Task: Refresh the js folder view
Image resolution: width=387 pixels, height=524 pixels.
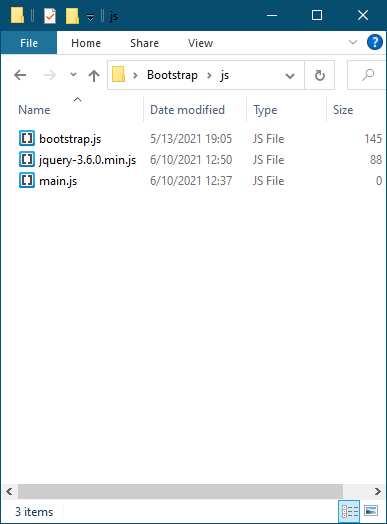Action: click(x=319, y=75)
